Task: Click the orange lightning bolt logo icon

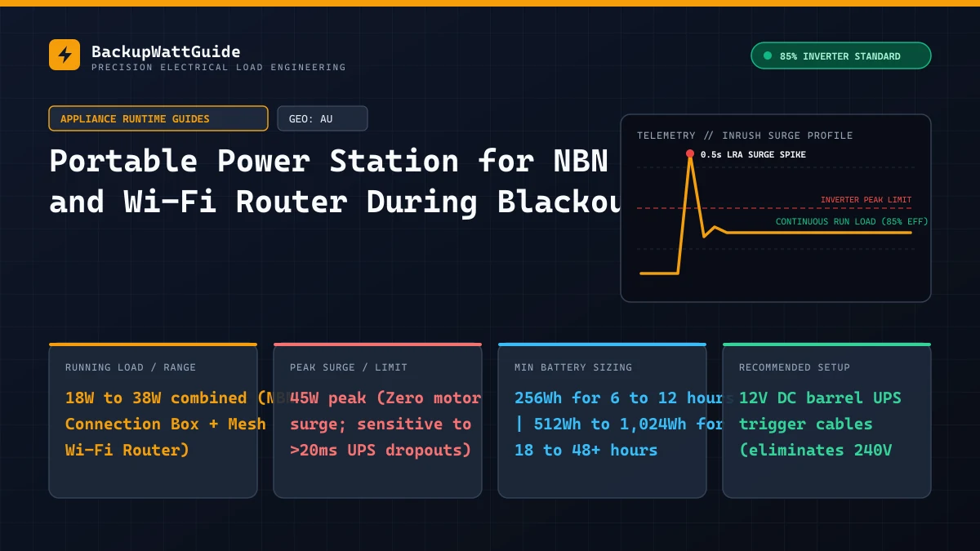Action: [x=65, y=55]
